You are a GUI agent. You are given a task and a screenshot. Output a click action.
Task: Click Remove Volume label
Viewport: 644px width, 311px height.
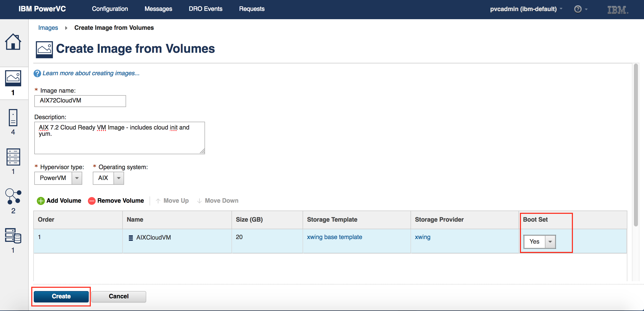121,201
